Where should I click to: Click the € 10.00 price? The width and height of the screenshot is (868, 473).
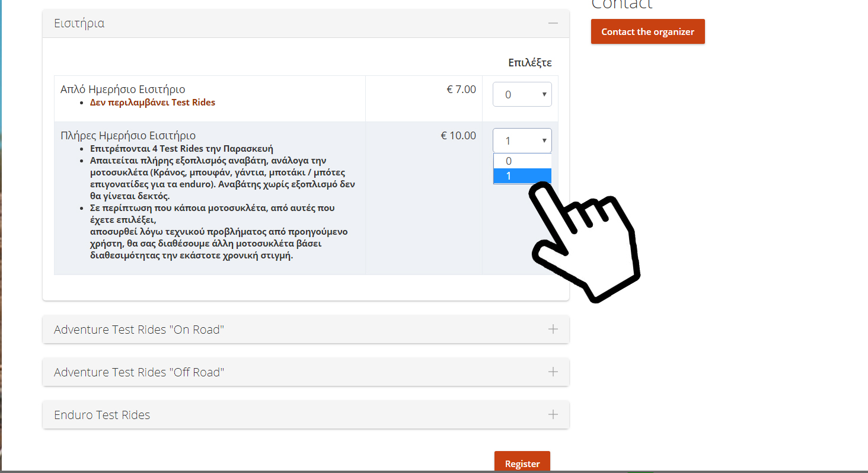[x=458, y=136]
